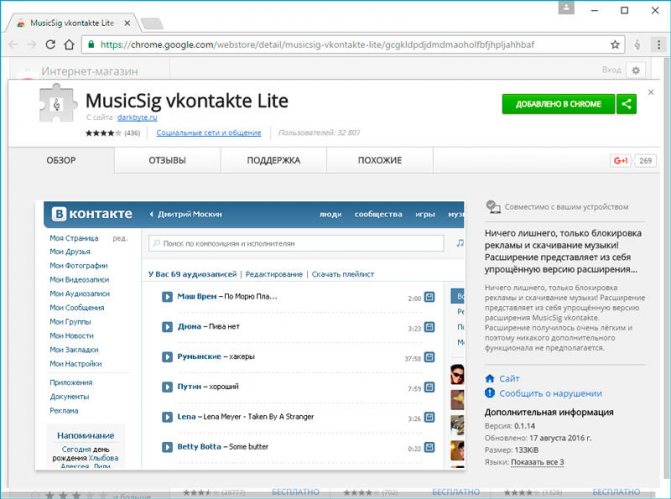Image resolution: width=671 pixels, height=499 pixels.
Task: Close the MusicSig vkontakte Lite browser tab
Action: pos(127,23)
